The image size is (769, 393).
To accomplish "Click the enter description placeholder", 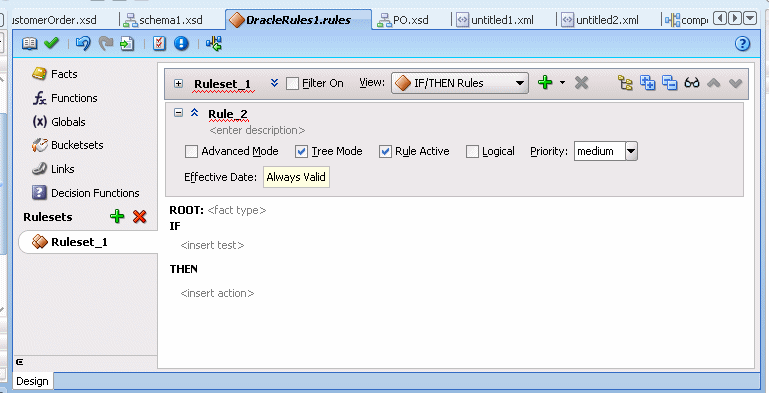I will coord(257,130).
